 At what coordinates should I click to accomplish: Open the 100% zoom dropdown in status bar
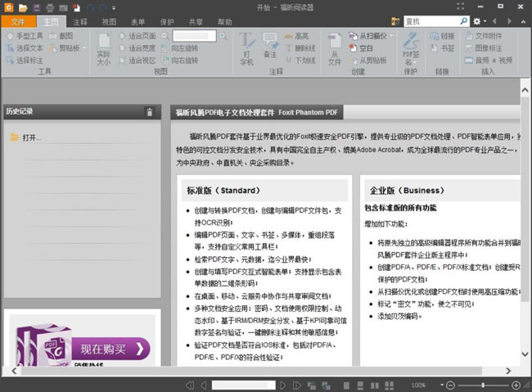click(x=442, y=385)
